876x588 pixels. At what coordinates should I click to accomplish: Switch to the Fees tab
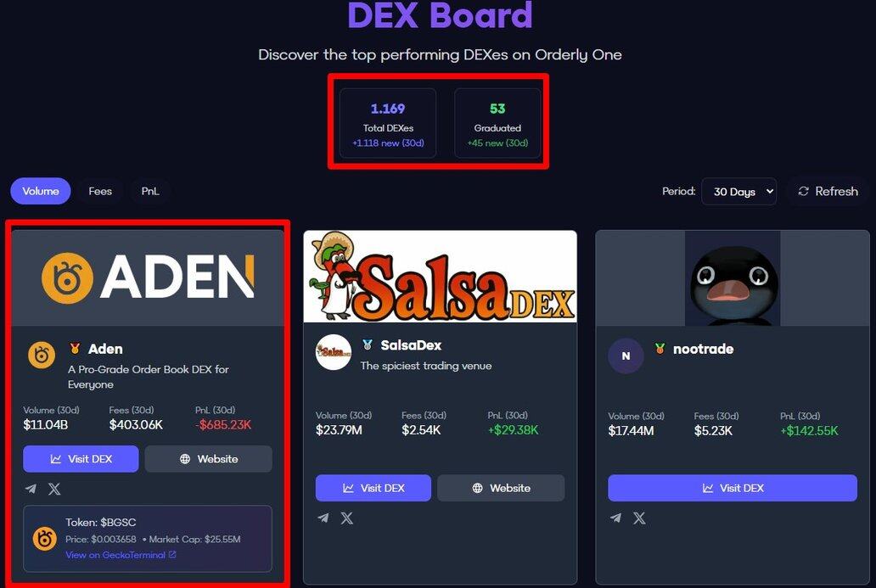100,191
